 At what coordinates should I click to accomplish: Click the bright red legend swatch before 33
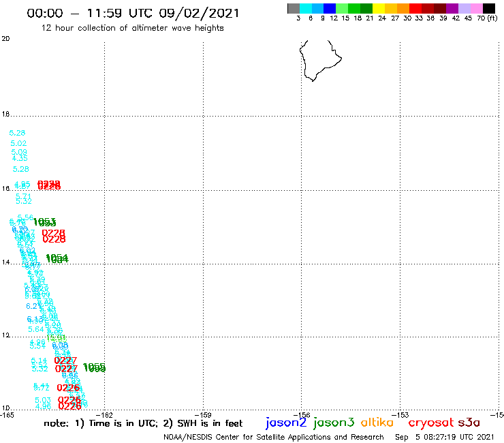(415, 8)
